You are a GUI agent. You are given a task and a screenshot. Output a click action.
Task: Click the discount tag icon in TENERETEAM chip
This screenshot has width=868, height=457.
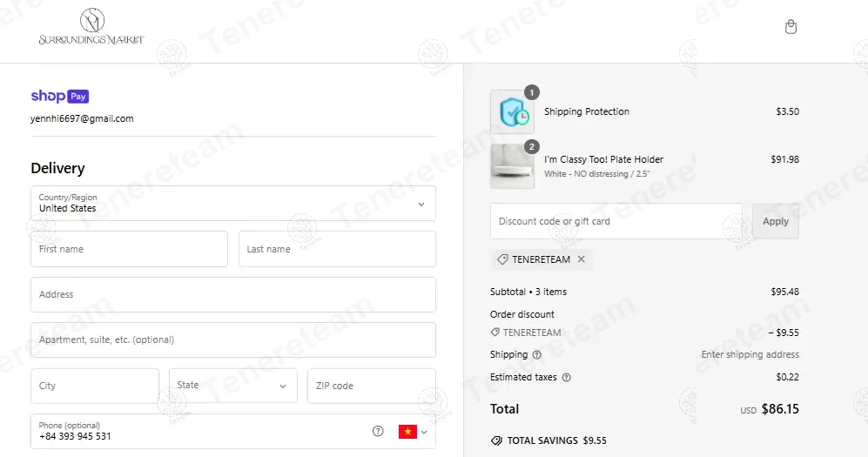502,259
